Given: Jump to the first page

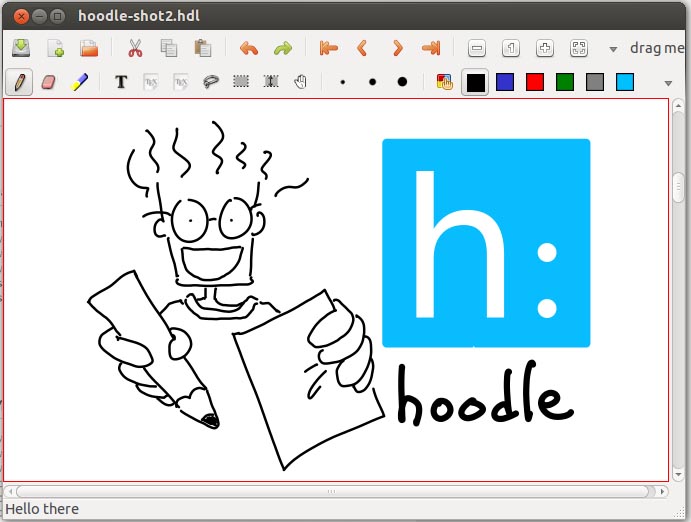Looking at the screenshot, I should pyautogui.click(x=329, y=48).
